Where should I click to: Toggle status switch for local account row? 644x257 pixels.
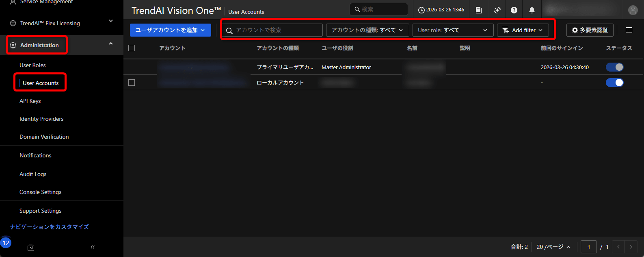(614, 83)
